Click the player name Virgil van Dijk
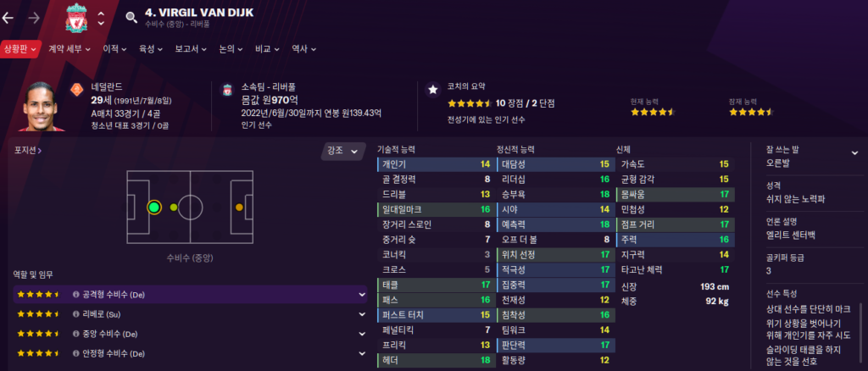Screen dimensions: 868x371 pyautogui.click(x=199, y=12)
